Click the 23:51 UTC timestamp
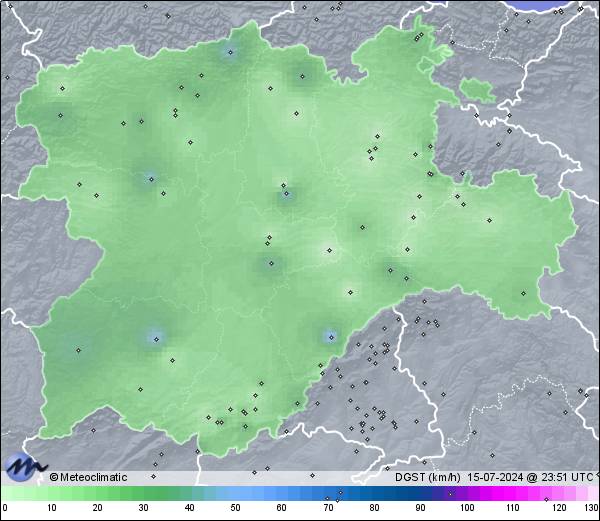Screen dimensions: 600x521 click(566, 477)
